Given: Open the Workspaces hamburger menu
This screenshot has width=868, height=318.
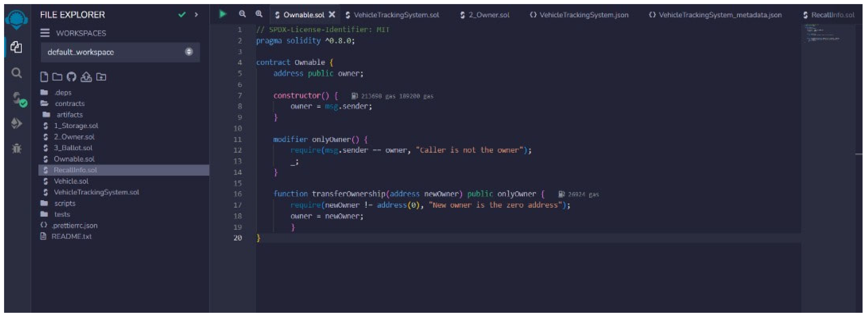Looking at the screenshot, I should coord(45,33).
